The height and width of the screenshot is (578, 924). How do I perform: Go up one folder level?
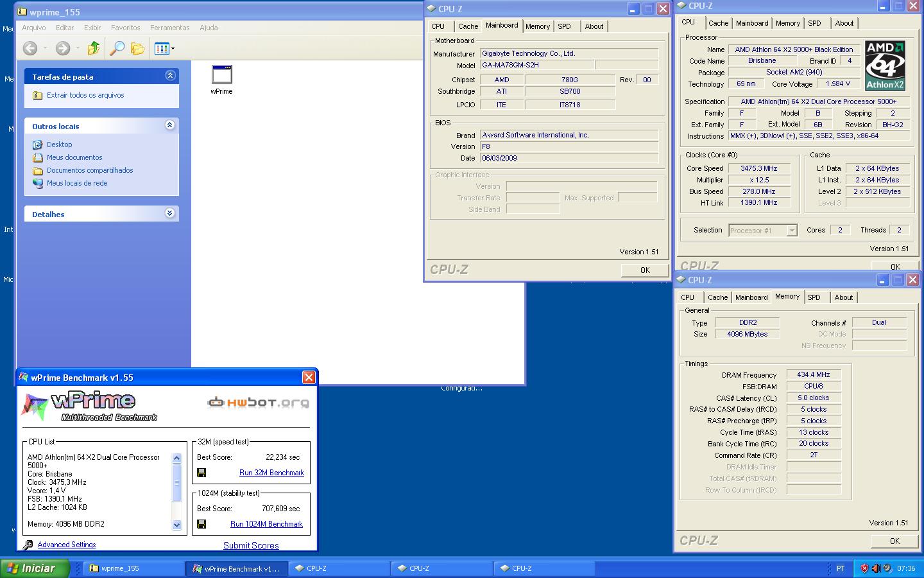pyautogui.click(x=94, y=48)
